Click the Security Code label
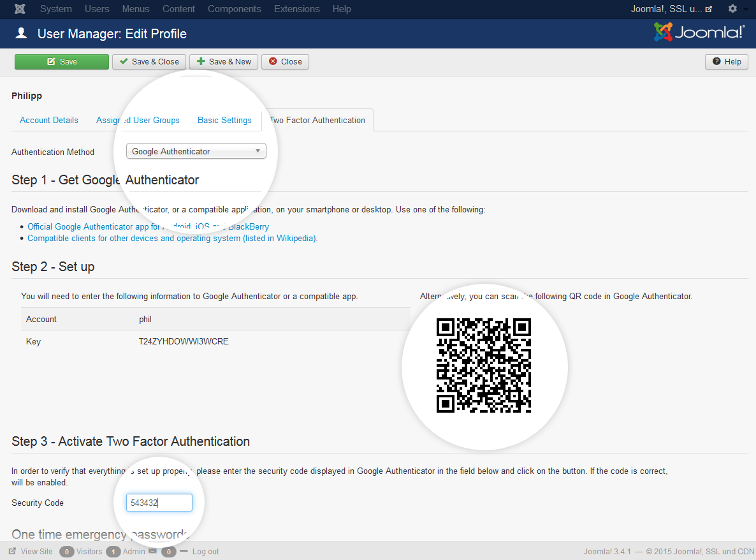Screen dimensions: 756x560 (x=38, y=503)
